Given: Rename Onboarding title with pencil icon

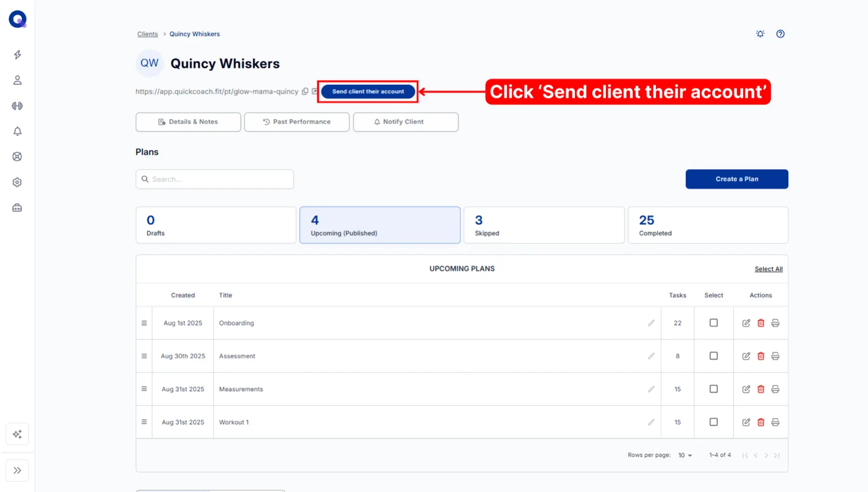Looking at the screenshot, I should (x=651, y=323).
